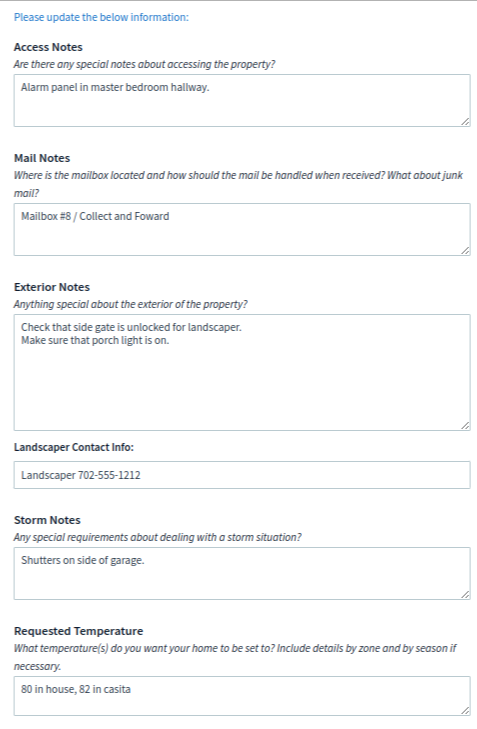The height and width of the screenshot is (729, 477).
Task: Click the exterior of the property hint text
Action: [x=131, y=304]
